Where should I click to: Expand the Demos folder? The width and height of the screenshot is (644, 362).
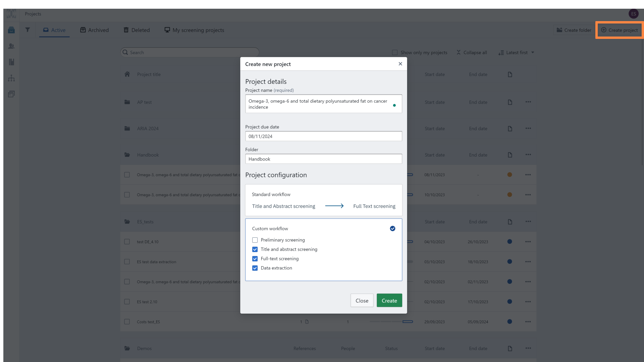coord(127,348)
